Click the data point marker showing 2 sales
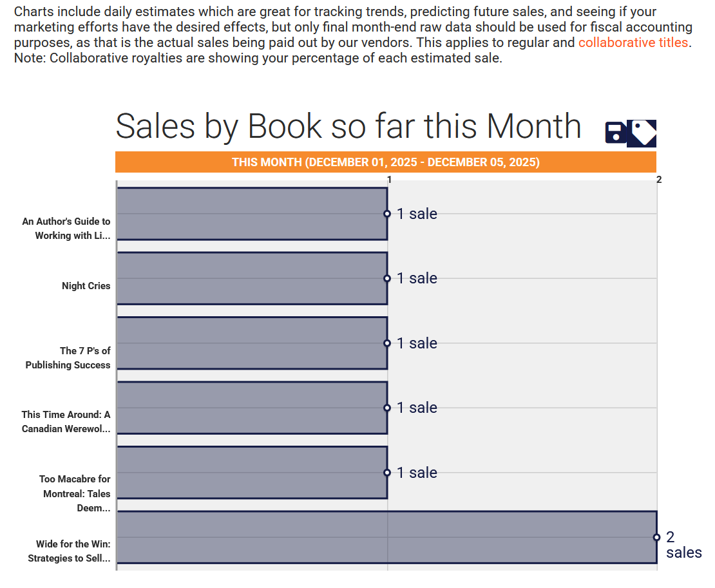The width and height of the screenshot is (715, 588). pyautogui.click(x=656, y=537)
